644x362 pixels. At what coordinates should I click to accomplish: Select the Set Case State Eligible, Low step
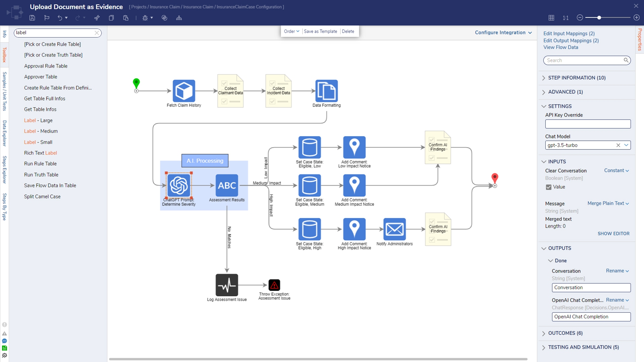coord(310,147)
